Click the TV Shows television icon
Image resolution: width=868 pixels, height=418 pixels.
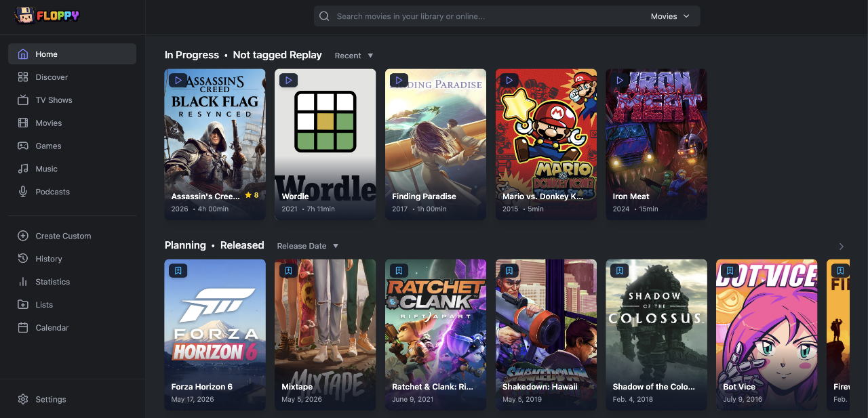[x=23, y=100]
